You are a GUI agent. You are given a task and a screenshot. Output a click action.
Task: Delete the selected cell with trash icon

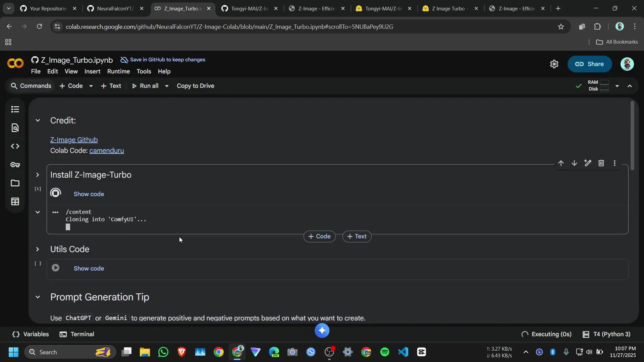pos(601,163)
